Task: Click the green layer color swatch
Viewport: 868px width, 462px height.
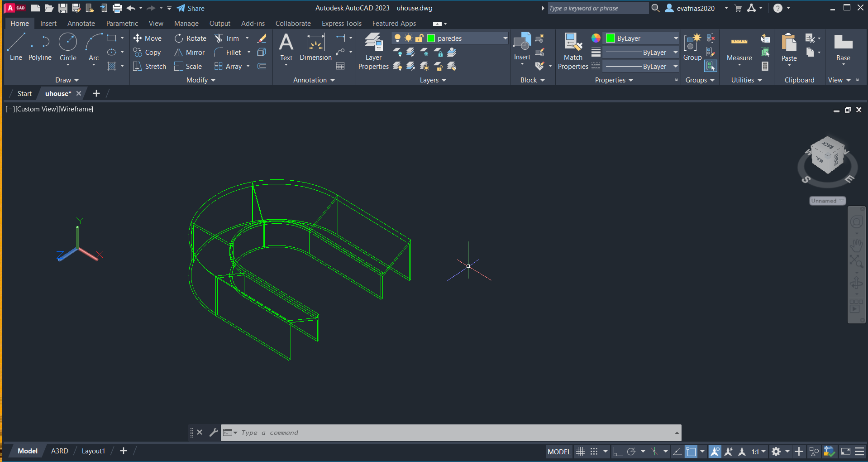Action: [x=431, y=38]
